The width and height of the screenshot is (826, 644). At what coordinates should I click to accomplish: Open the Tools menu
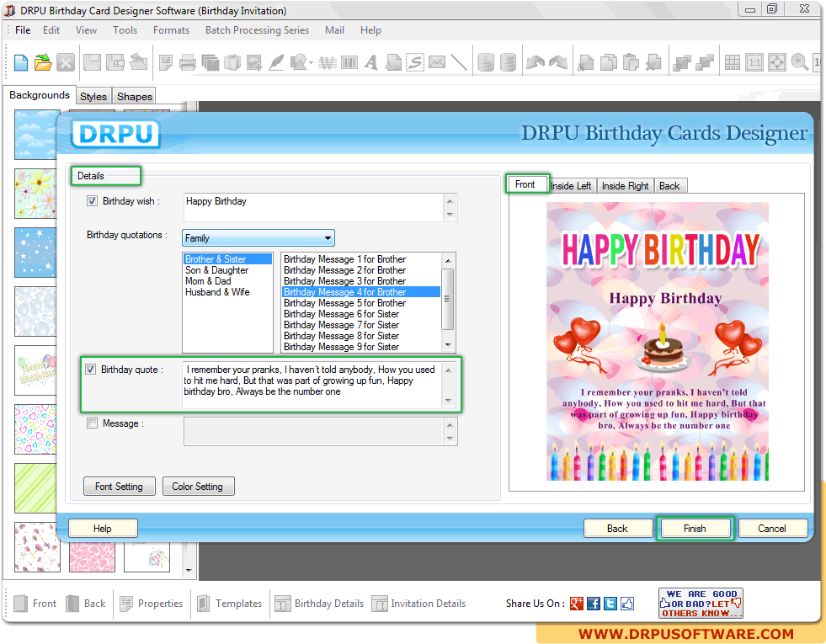click(x=125, y=30)
